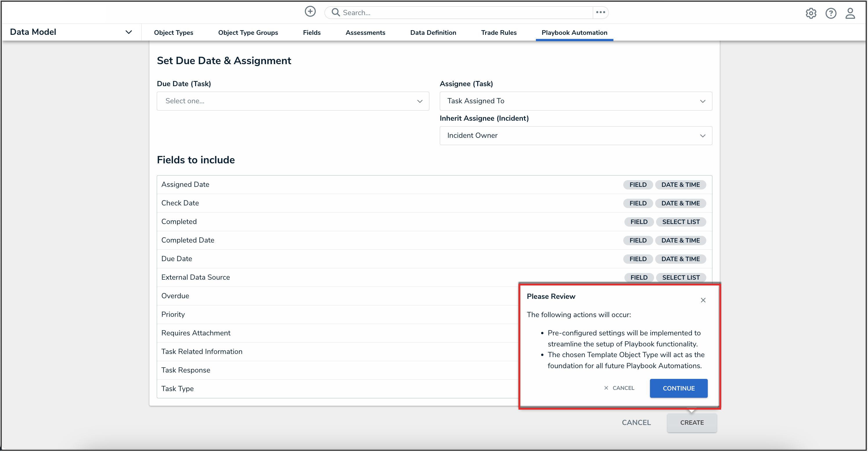Open the Due Date (Task) dropdown
868x452 pixels.
click(x=293, y=101)
